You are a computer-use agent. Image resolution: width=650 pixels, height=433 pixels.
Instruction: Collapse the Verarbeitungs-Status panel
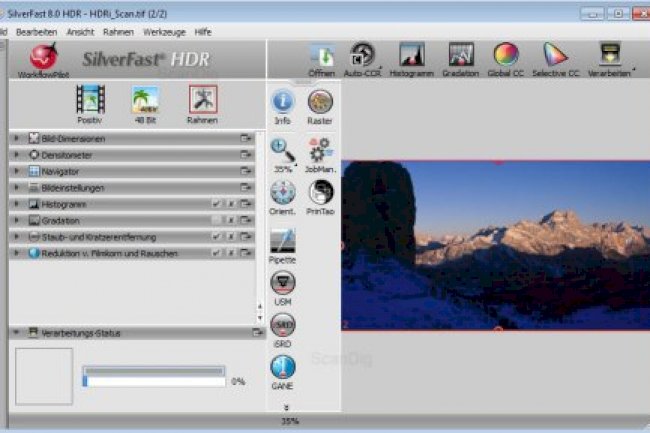[17, 332]
